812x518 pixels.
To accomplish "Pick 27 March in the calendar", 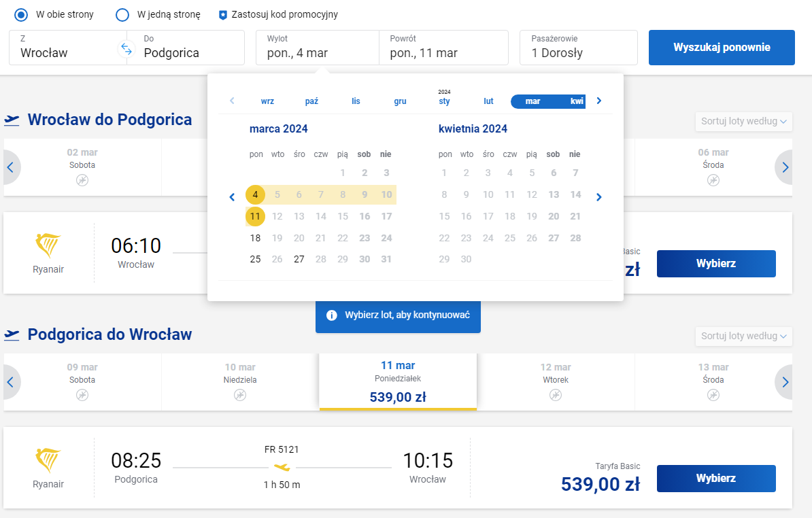I will [299, 259].
